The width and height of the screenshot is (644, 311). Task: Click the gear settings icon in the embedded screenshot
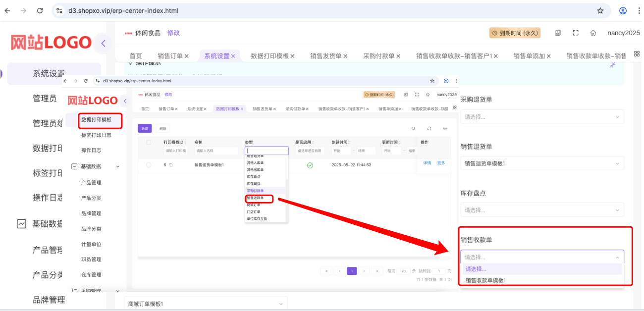445,128
